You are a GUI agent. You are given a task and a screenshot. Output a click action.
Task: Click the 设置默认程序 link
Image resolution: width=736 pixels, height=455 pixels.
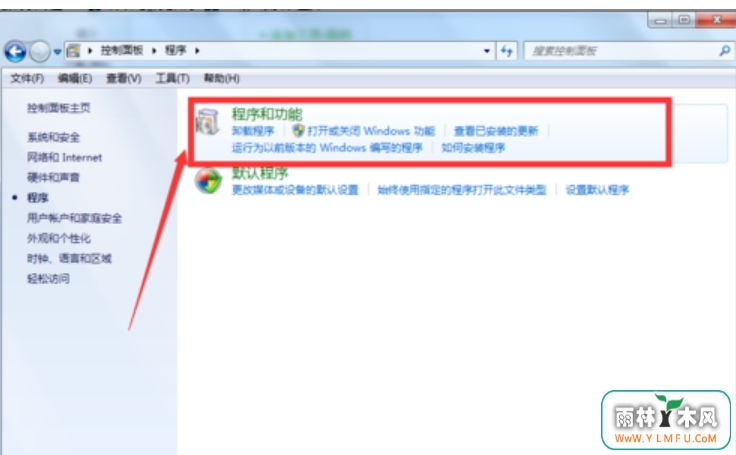pyautogui.click(x=597, y=190)
